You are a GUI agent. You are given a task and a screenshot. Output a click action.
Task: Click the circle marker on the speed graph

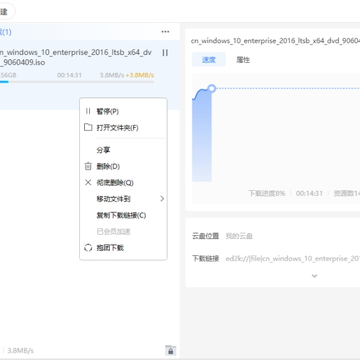tap(211, 88)
